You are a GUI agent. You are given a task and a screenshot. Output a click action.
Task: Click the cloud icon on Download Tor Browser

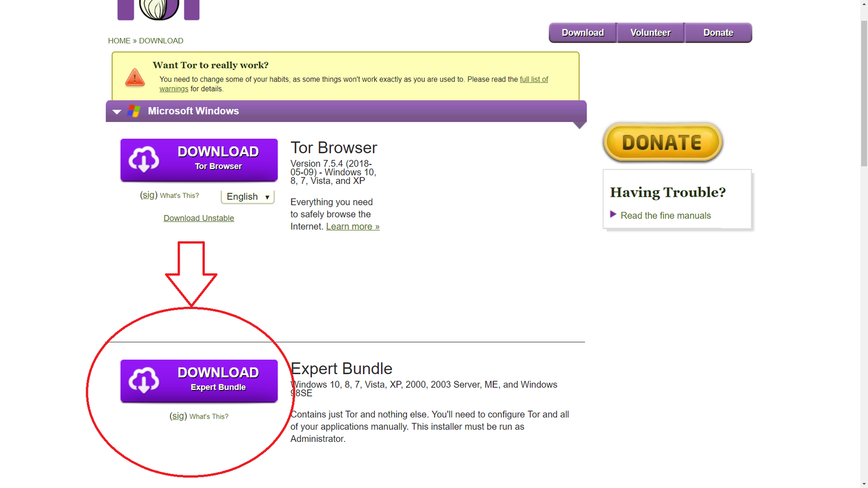(144, 159)
